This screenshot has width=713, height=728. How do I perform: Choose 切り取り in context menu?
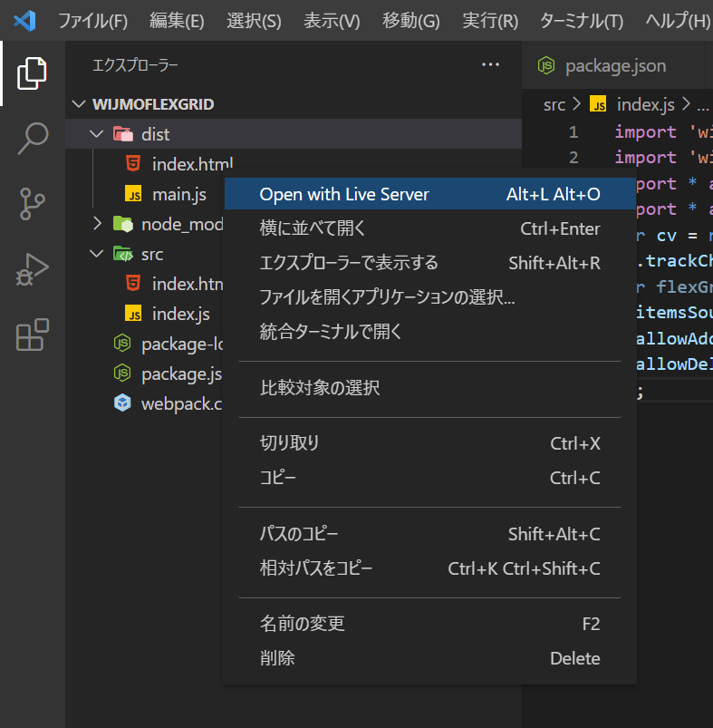430,443
